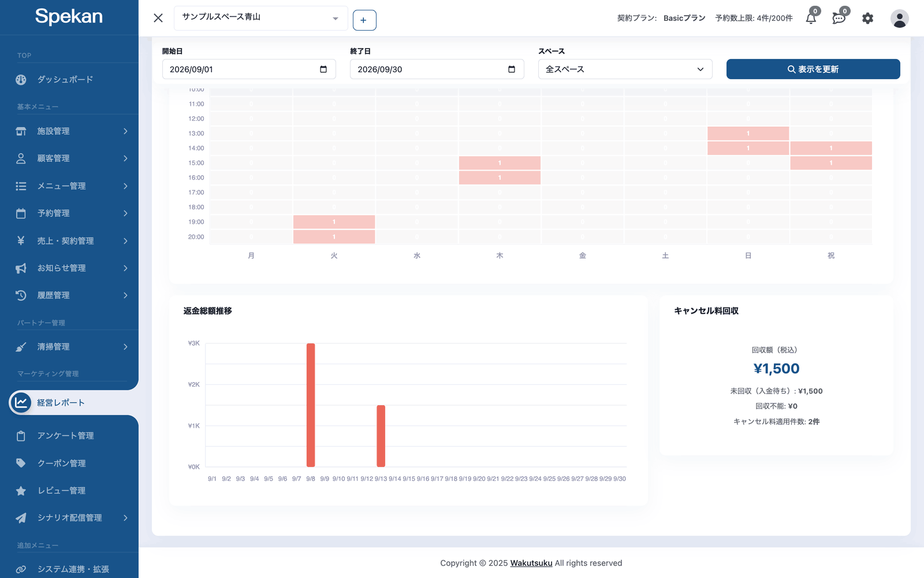Image resolution: width=924 pixels, height=578 pixels.
Task: Close the sidebar with the X icon
Action: pos(158,18)
